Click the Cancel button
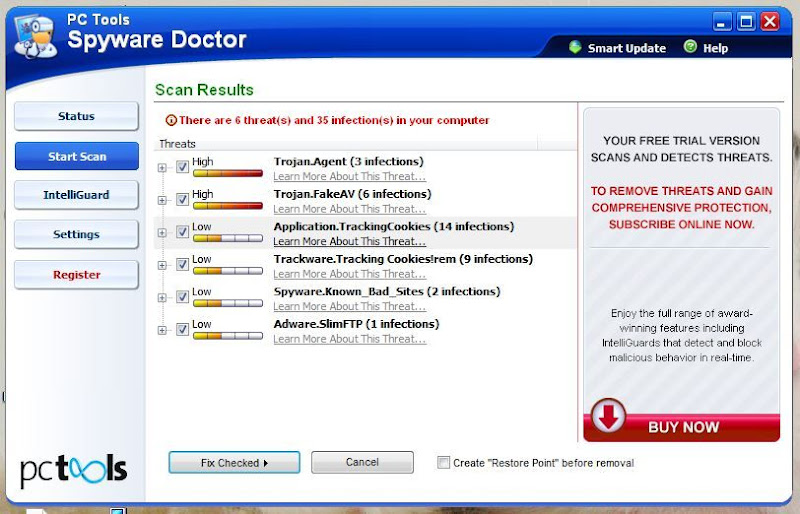800x514 pixels. (362, 462)
